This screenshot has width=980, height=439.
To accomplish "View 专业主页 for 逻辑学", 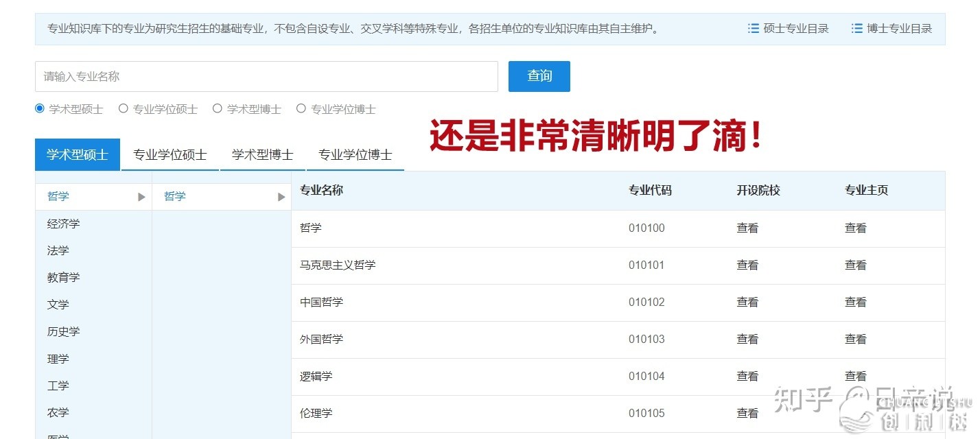I will (x=856, y=376).
